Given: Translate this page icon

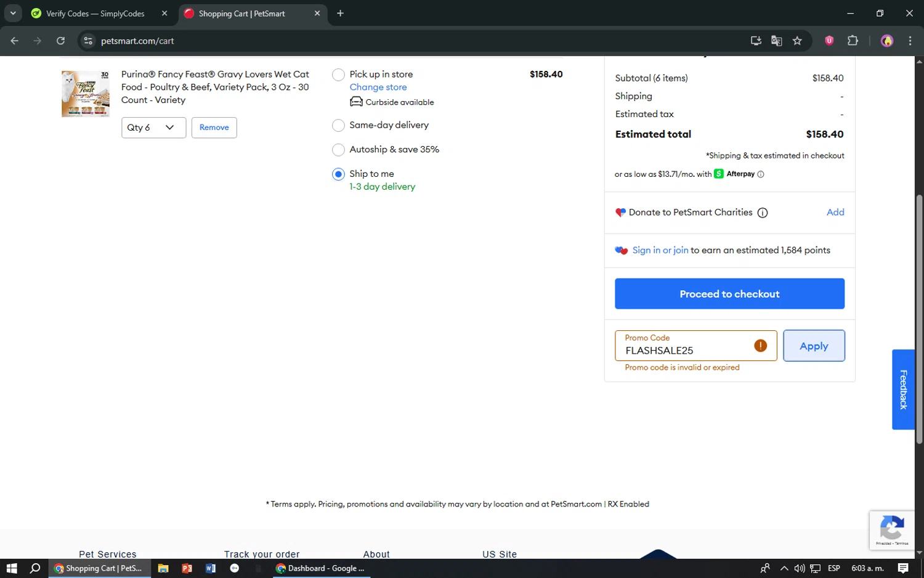Looking at the screenshot, I should 776,41.
